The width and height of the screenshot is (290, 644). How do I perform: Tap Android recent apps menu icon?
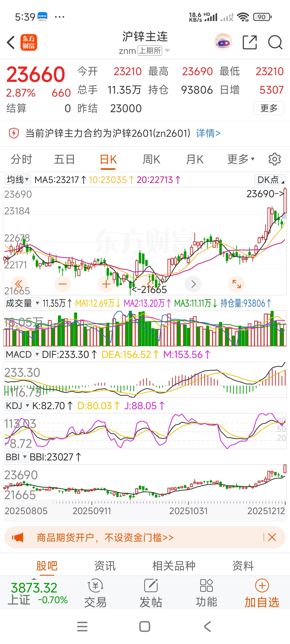82,627
